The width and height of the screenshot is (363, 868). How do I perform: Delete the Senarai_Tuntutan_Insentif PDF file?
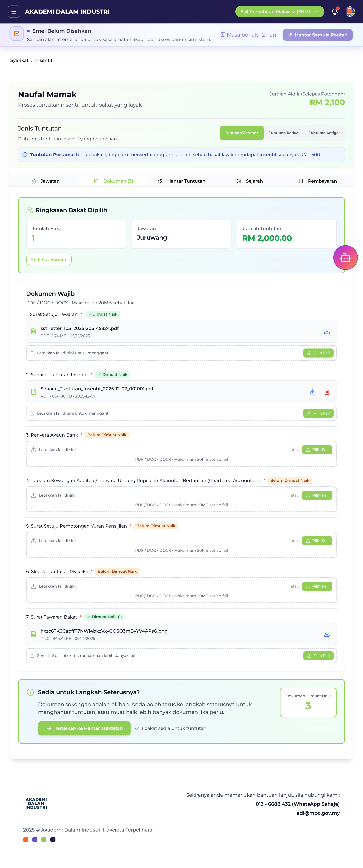(327, 392)
